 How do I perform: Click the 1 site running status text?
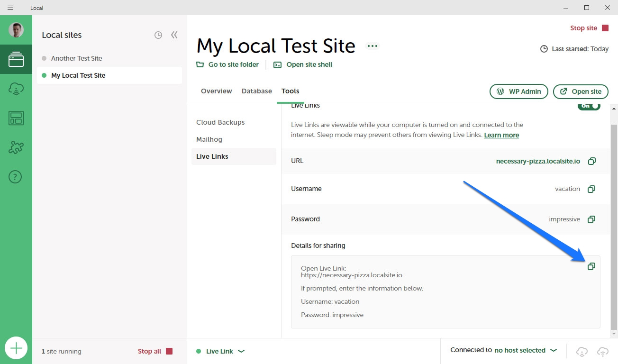tap(62, 351)
